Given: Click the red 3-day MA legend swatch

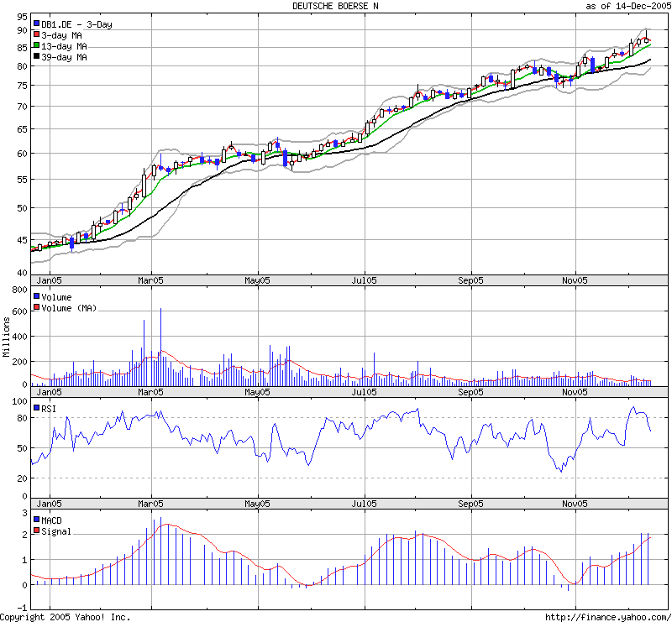Looking at the screenshot, I should (36, 34).
